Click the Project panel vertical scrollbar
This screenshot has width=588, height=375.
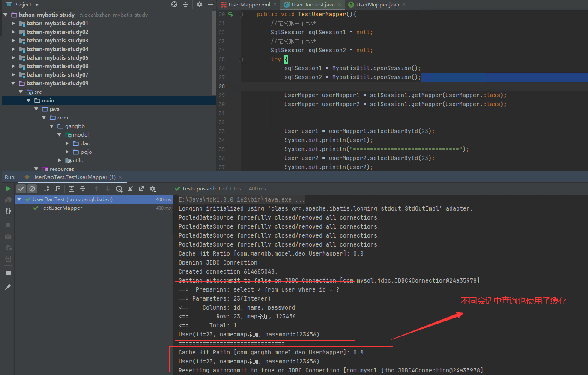click(214, 52)
